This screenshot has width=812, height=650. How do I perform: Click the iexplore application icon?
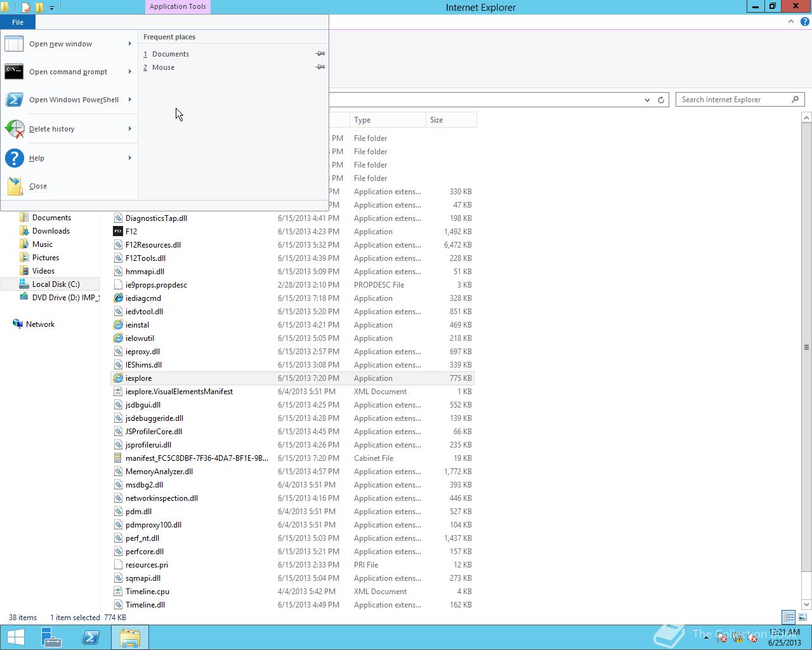point(118,378)
